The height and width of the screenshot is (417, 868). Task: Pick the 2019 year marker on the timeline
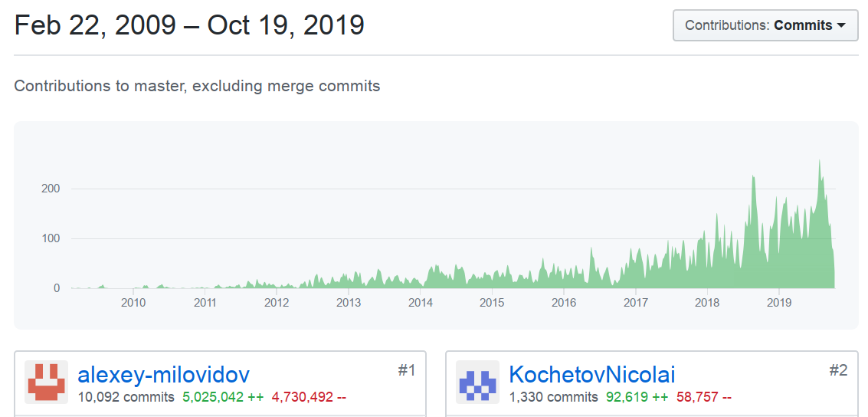tap(778, 302)
